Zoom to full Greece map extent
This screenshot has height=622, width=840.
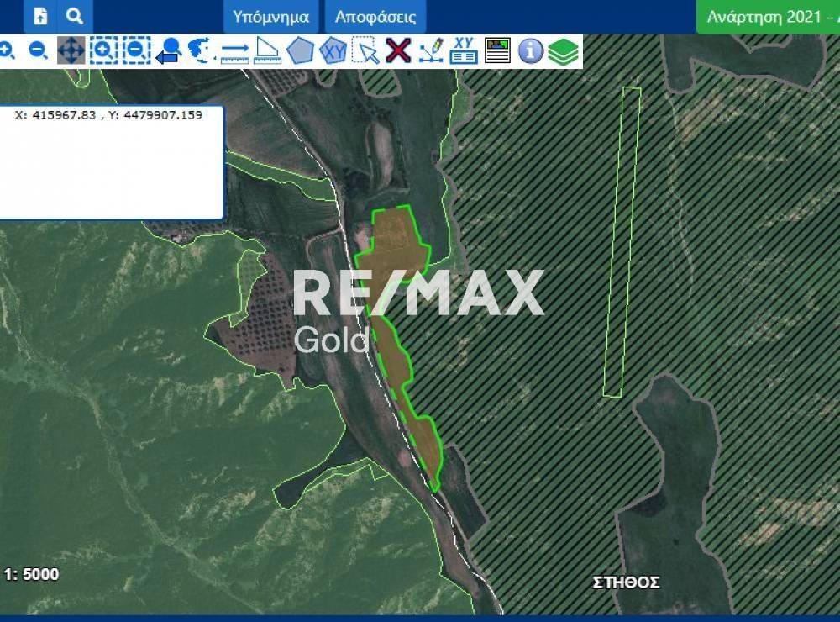coord(202,50)
